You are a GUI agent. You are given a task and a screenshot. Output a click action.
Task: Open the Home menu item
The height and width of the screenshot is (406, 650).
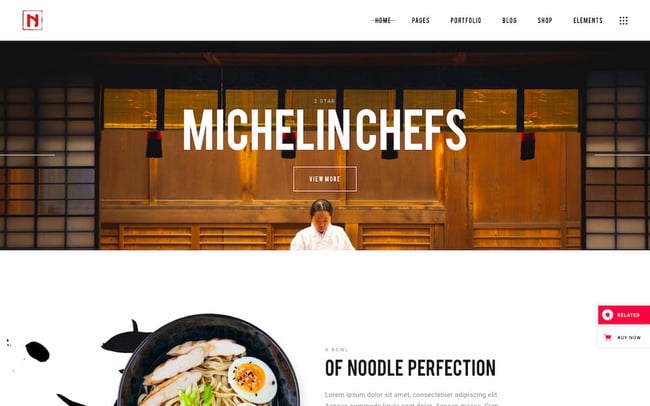pyautogui.click(x=383, y=20)
